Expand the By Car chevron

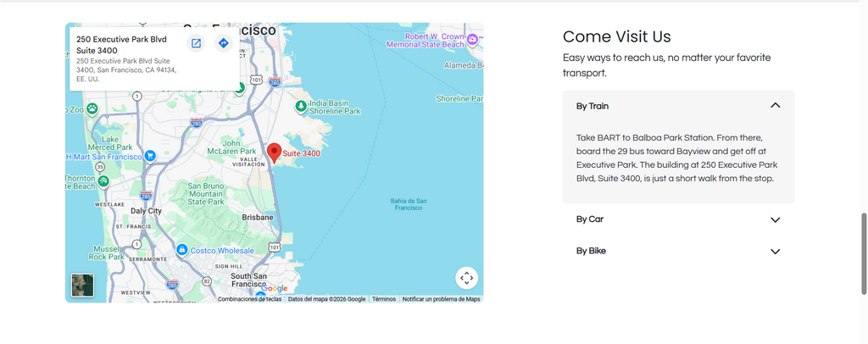click(776, 219)
